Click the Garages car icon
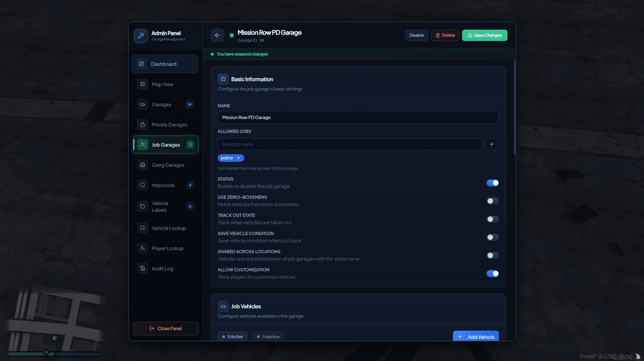The image size is (644, 361). (142, 105)
